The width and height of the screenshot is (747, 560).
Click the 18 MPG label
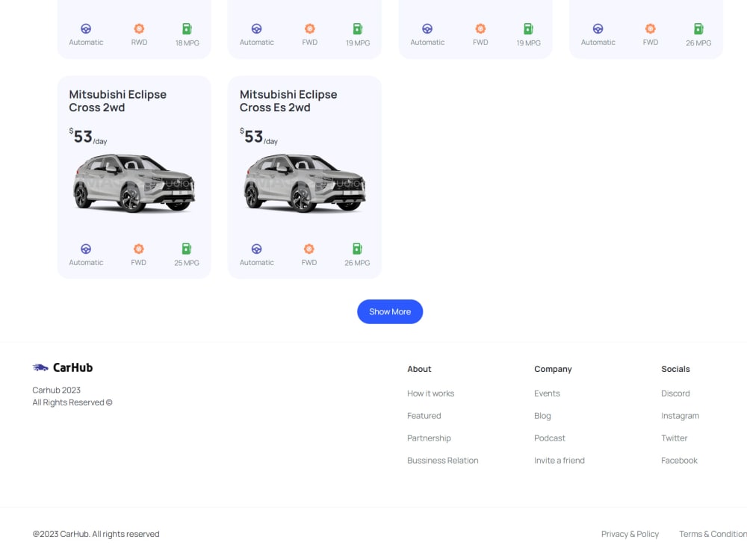click(187, 43)
